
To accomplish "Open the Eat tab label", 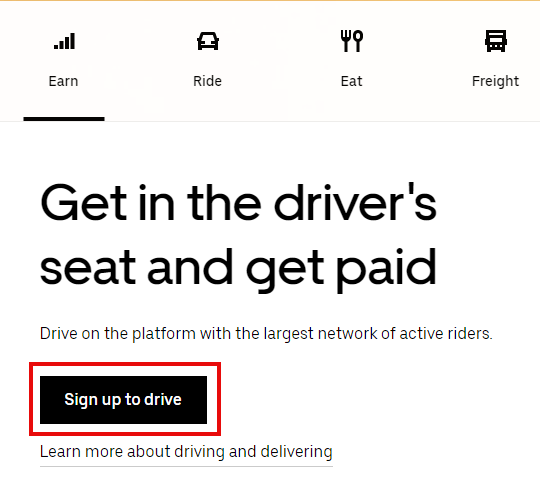I will tap(351, 81).
